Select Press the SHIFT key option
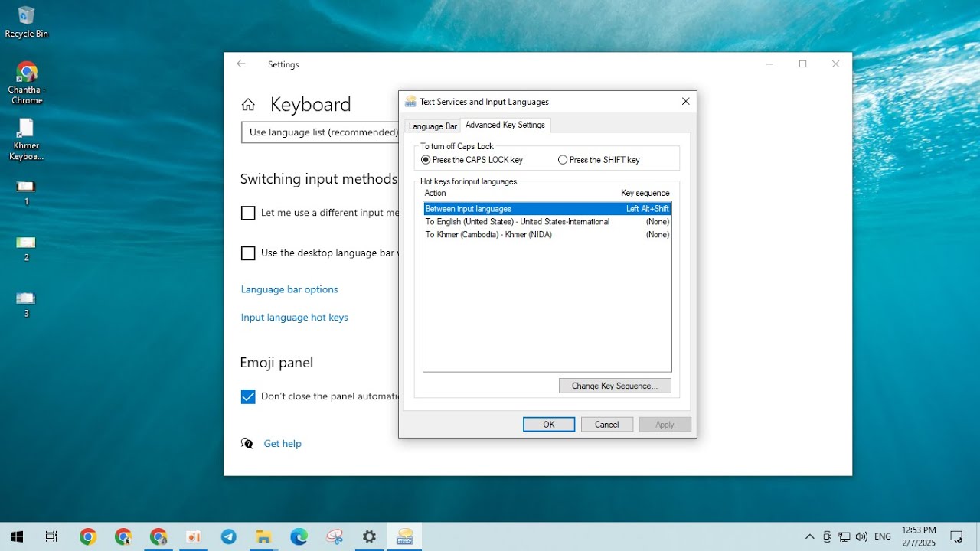 click(599, 160)
